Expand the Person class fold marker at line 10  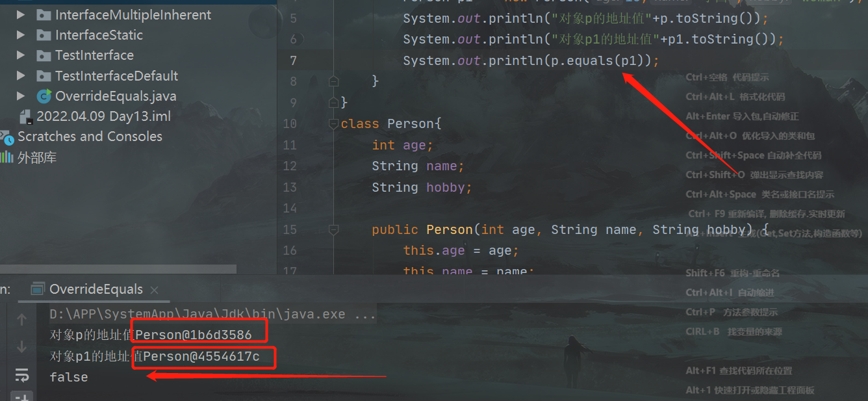point(333,123)
